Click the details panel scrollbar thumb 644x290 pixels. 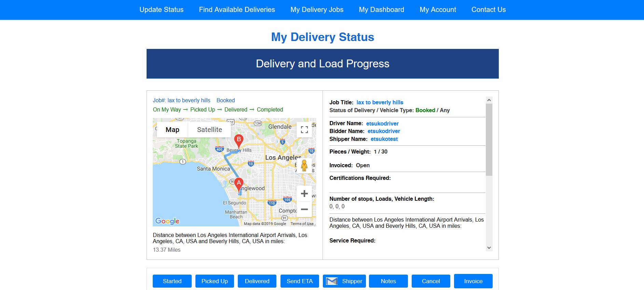tap(489, 140)
